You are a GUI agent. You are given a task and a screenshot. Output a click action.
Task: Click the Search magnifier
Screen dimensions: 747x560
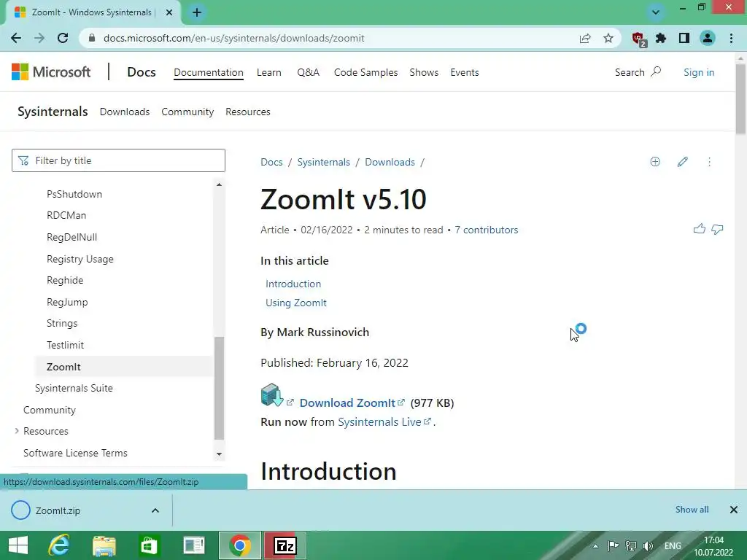pyautogui.click(x=656, y=72)
